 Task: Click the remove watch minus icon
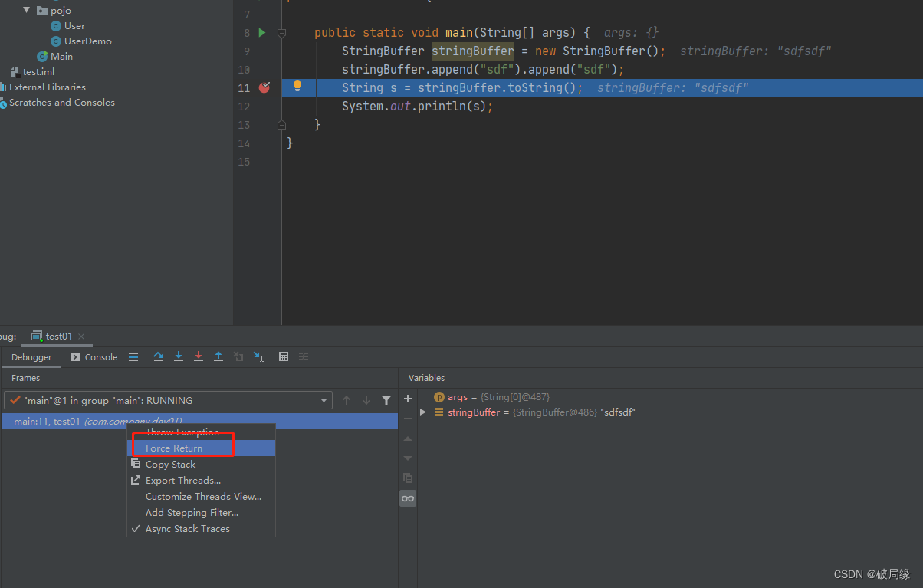pyautogui.click(x=408, y=419)
